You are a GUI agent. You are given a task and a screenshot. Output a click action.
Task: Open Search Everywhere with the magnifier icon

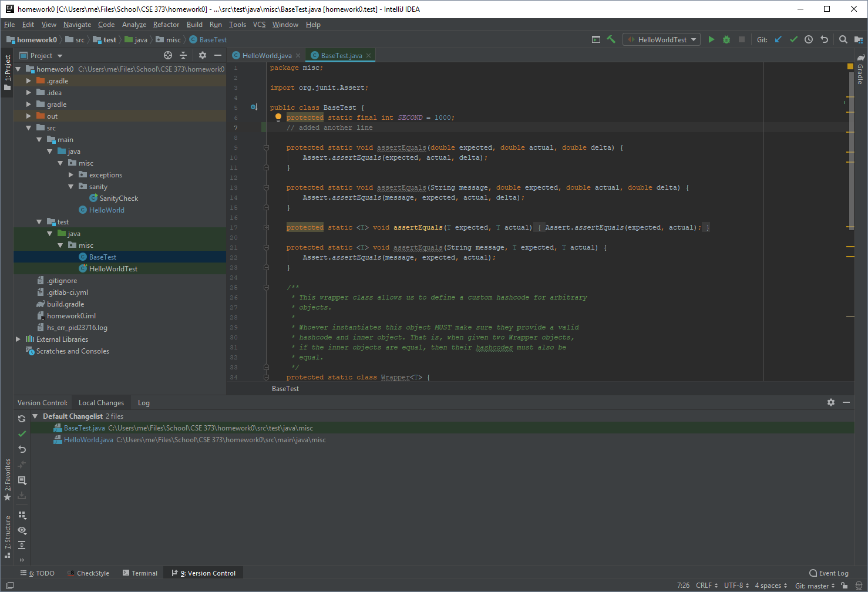coord(843,39)
